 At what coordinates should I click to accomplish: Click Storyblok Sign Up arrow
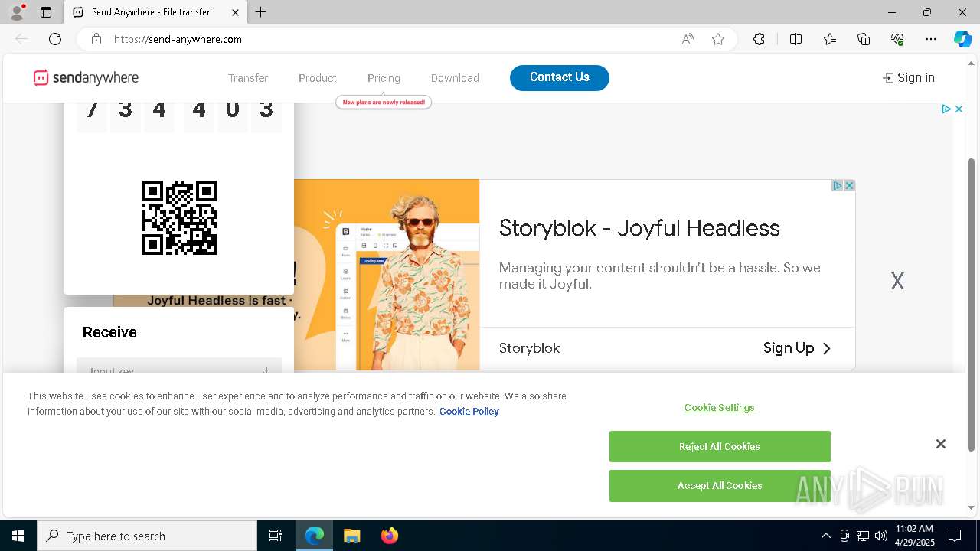point(827,348)
